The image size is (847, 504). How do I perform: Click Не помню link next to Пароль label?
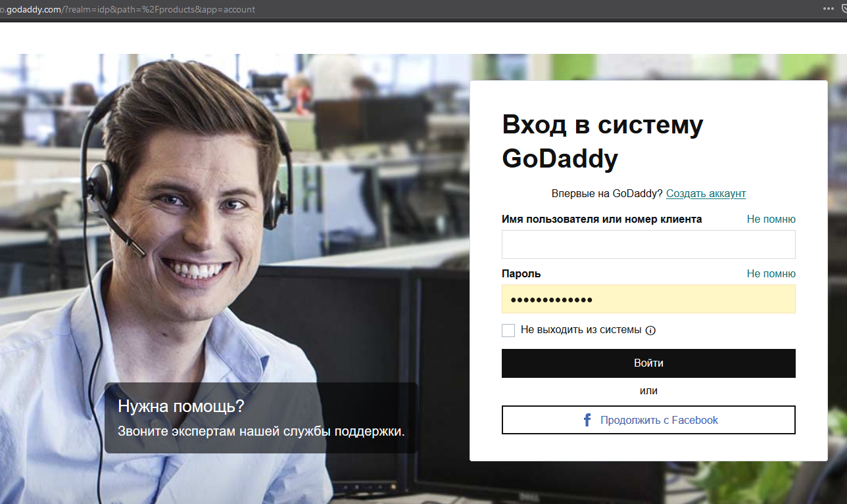[771, 273]
